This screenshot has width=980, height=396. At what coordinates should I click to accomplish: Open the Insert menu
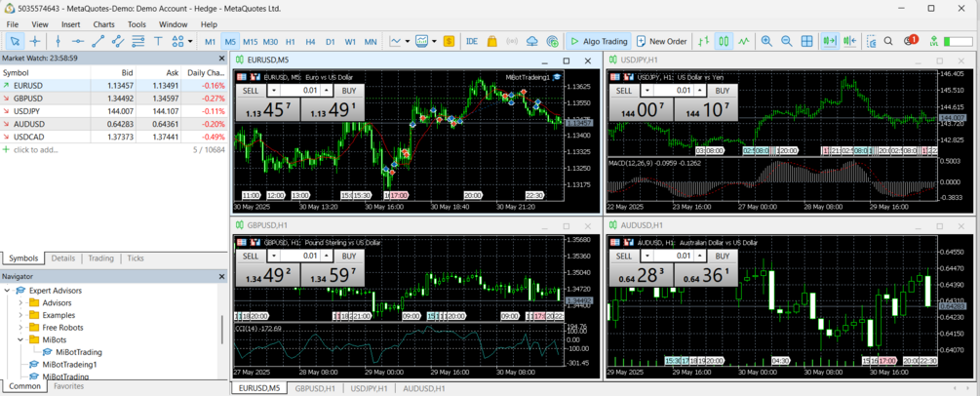[70, 24]
